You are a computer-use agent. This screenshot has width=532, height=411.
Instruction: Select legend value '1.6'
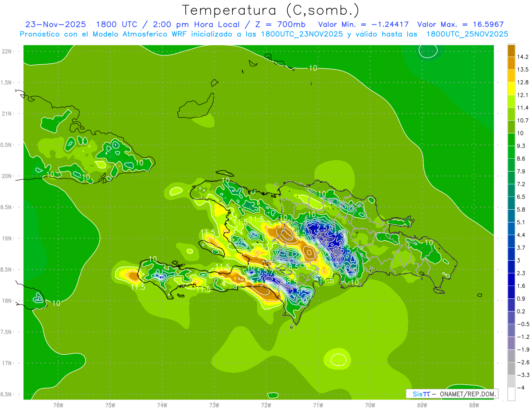click(x=521, y=286)
